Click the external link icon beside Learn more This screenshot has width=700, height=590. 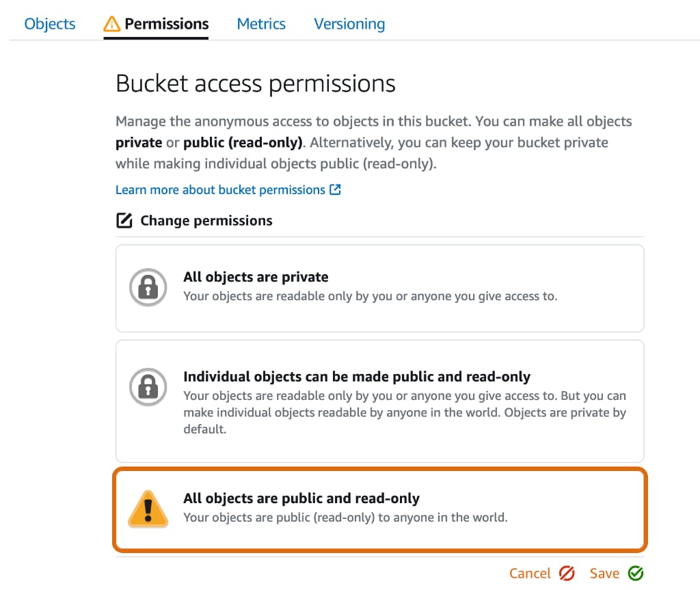click(x=334, y=190)
